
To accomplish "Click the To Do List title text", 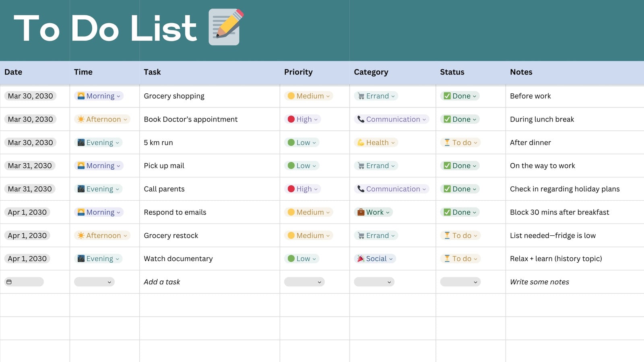I will coord(105,28).
